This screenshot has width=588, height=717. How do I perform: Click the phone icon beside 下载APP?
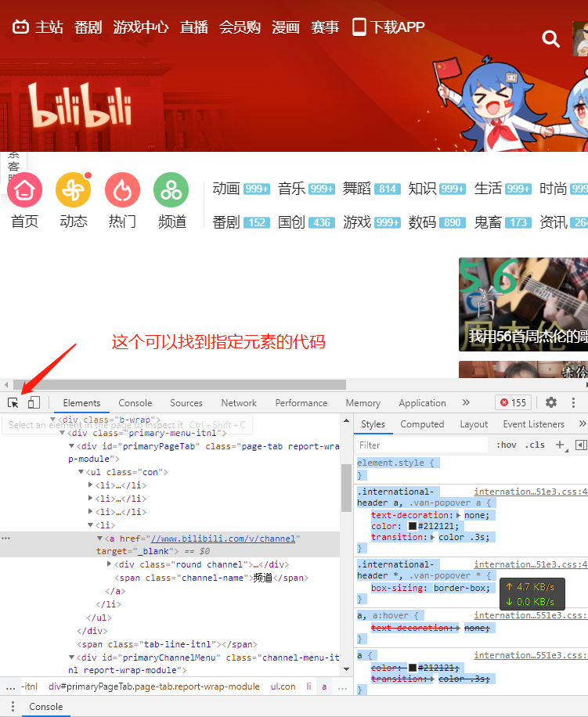(x=359, y=27)
